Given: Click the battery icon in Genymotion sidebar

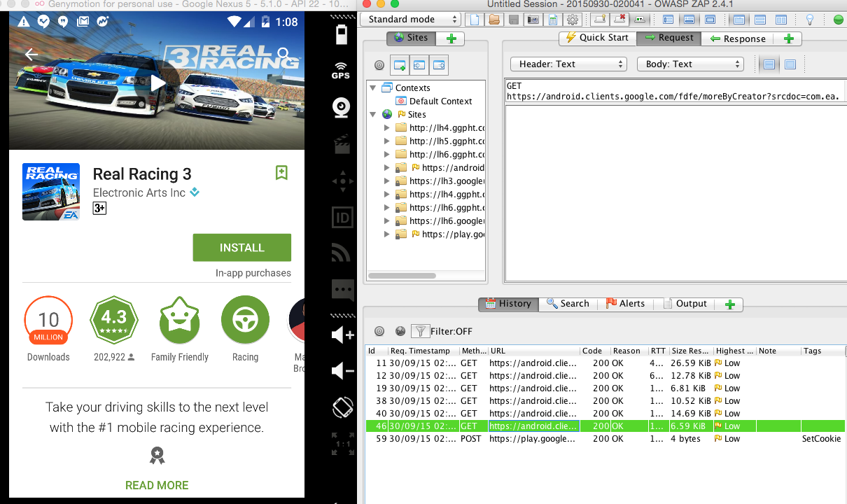Looking at the screenshot, I should 342,34.
